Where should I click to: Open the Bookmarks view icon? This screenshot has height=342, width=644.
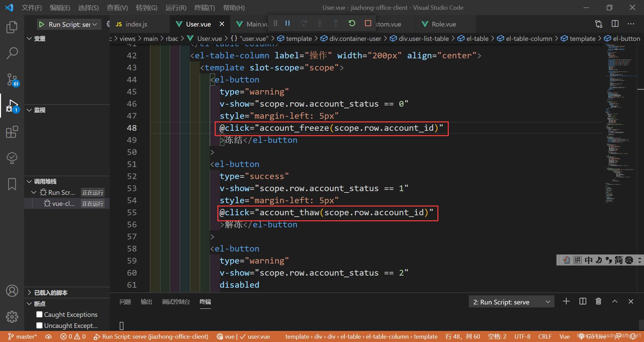12,184
